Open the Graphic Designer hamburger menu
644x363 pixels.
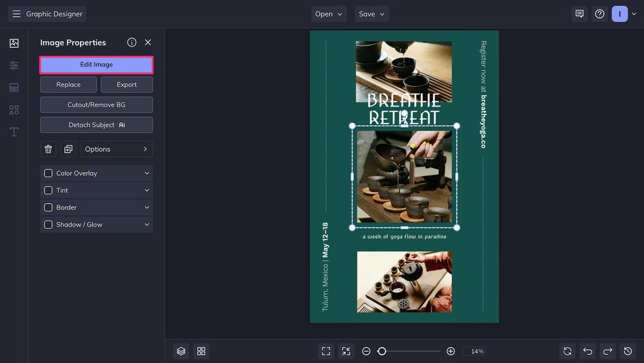(16, 14)
